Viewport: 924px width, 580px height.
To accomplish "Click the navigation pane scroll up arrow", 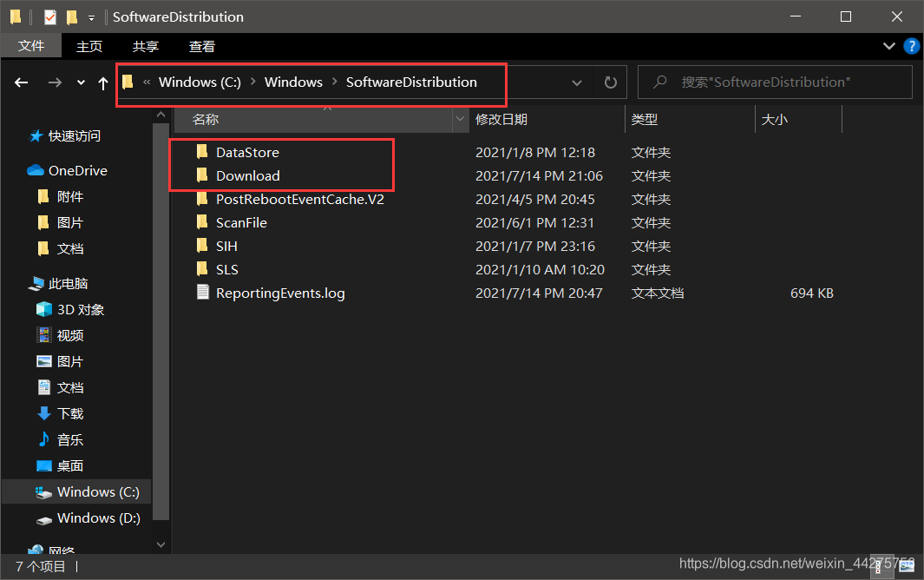I will click(x=161, y=115).
